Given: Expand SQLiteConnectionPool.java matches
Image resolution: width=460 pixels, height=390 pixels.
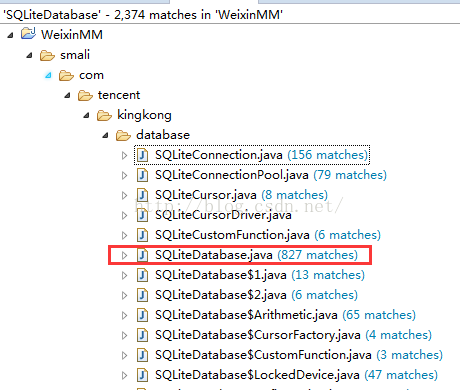Looking at the screenshot, I should [124, 175].
